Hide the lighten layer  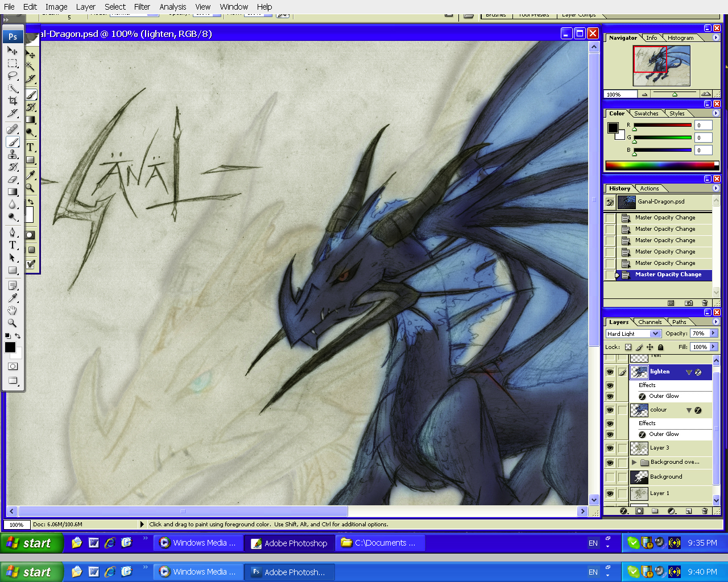610,372
